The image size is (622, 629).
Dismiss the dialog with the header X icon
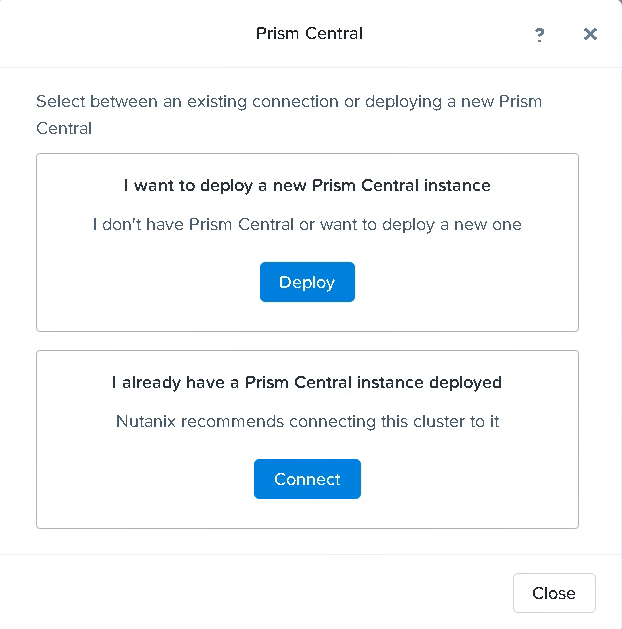(x=590, y=34)
